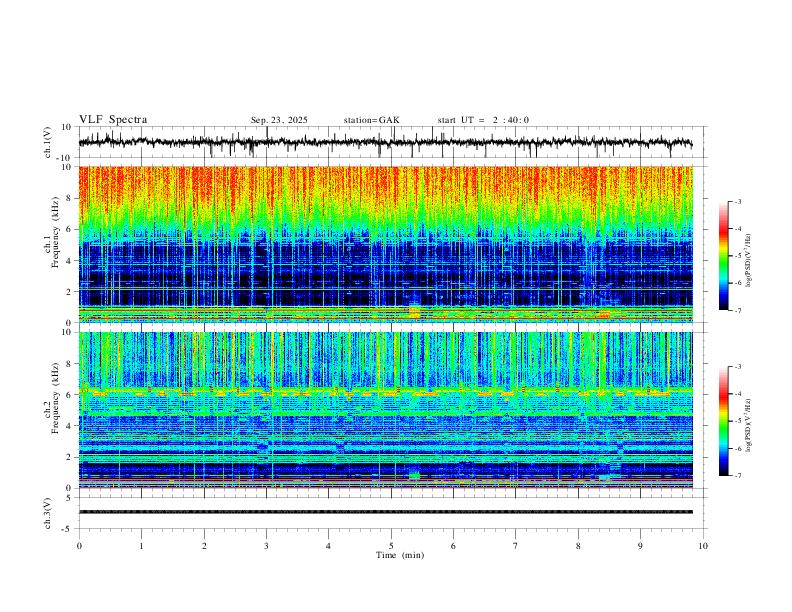The height and width of the screenshot is (612, 792).
Task: Click ch.1 frequency tick label '6'
Action: (70, 229)
